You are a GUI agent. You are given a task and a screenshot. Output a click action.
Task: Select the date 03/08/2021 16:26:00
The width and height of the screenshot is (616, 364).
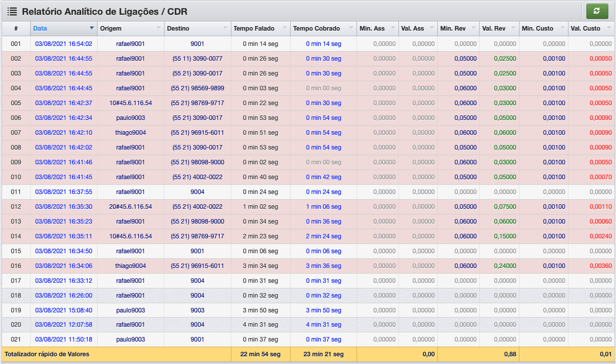[x=64, y=296]
